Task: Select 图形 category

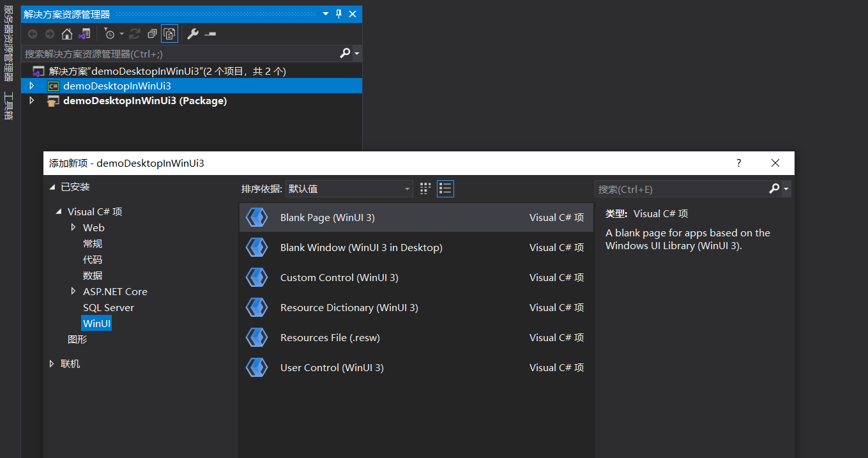Action: 77,339
